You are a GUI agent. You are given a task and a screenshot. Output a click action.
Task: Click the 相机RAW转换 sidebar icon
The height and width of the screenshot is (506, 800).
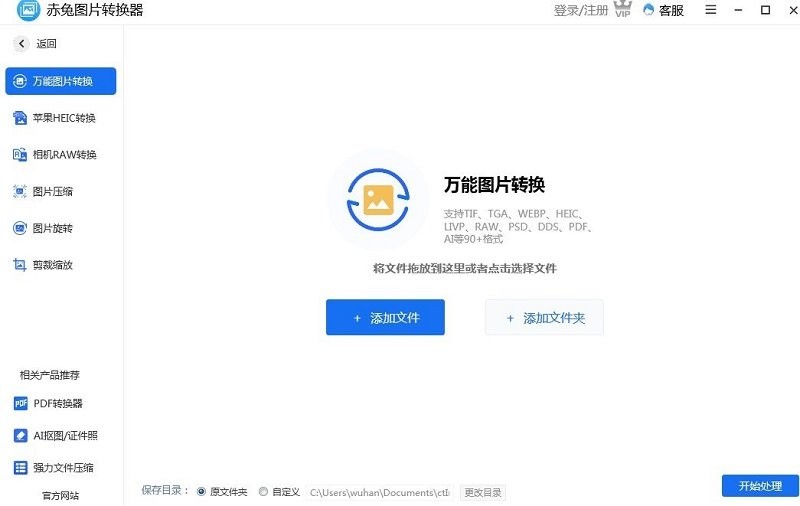click(x=19, y=155)
